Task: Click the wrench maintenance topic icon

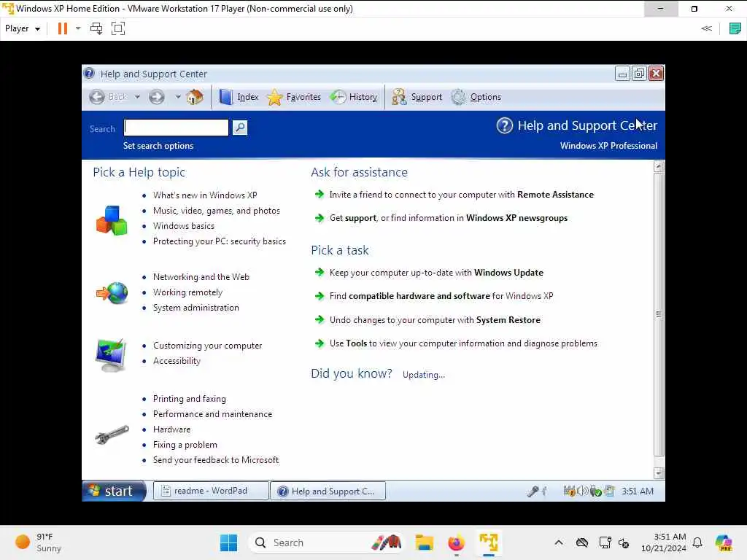Action: (x=112, y=435)
